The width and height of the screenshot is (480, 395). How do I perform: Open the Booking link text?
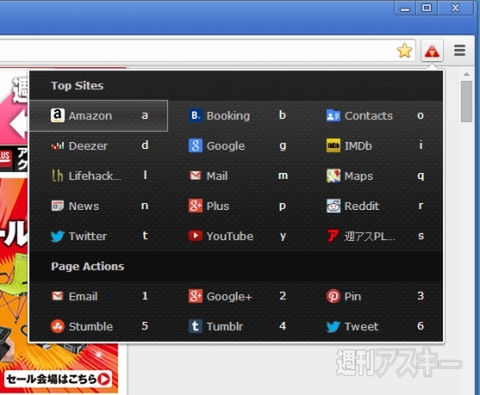pos(228,116)
